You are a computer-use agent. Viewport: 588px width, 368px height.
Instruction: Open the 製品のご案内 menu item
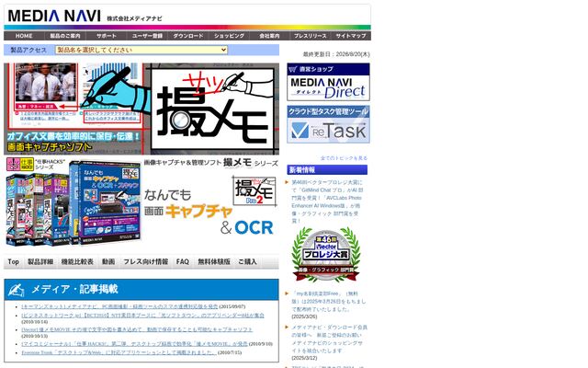pos(65,36)
